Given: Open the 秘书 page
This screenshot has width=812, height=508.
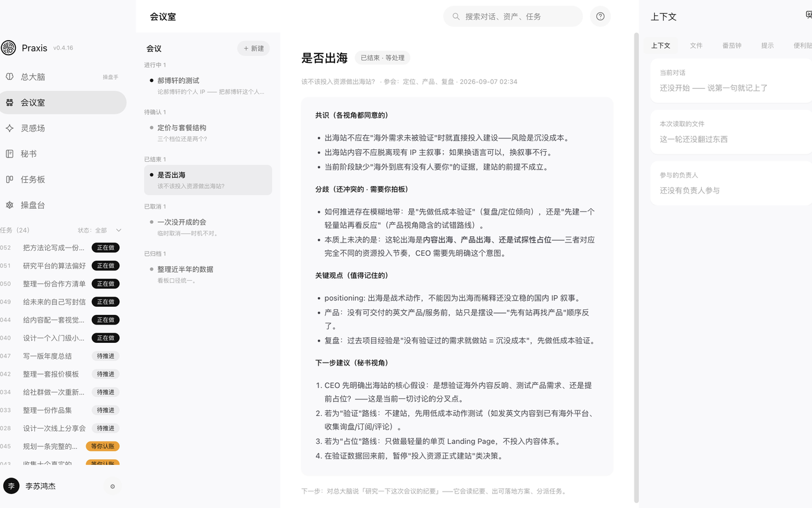Looking at the screenshot, I should 62,154.
